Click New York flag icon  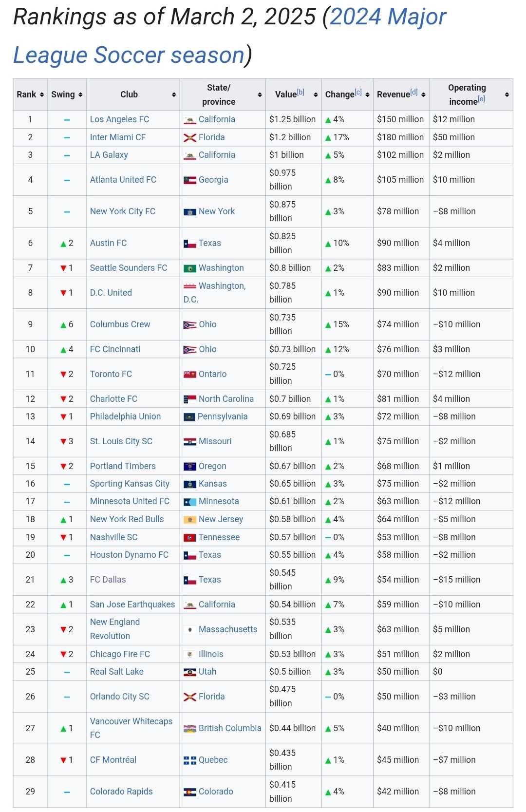click(x=190, y=212)
